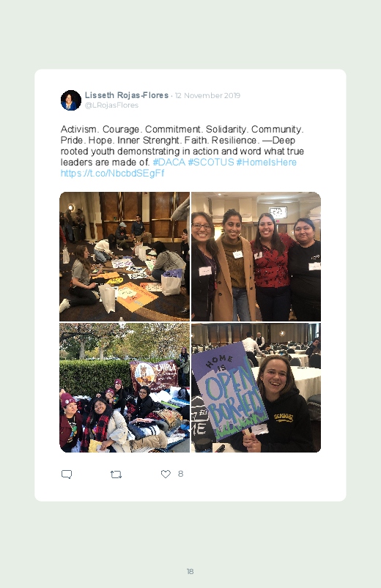
Task: Click the CHIRLA banner in the photo
Action: click(155, 377)
